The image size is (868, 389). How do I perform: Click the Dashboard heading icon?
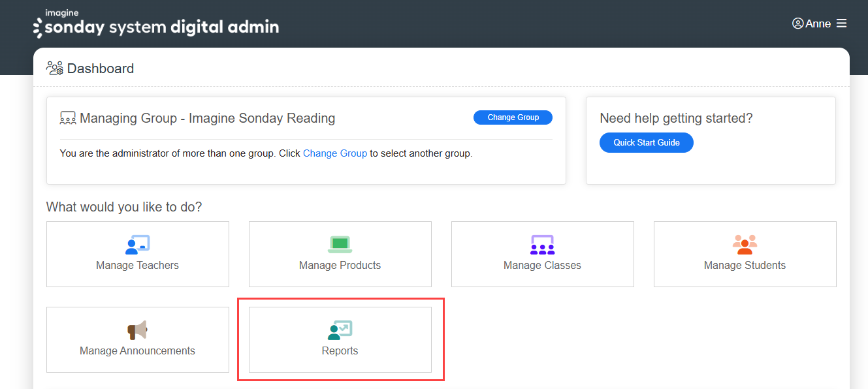(x=55, y=69)
